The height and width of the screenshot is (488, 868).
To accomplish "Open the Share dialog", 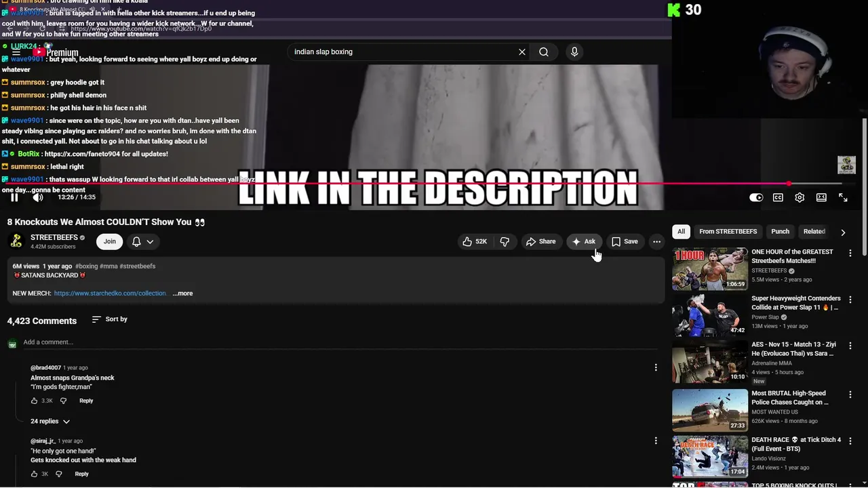I will [x=540, y=241].
